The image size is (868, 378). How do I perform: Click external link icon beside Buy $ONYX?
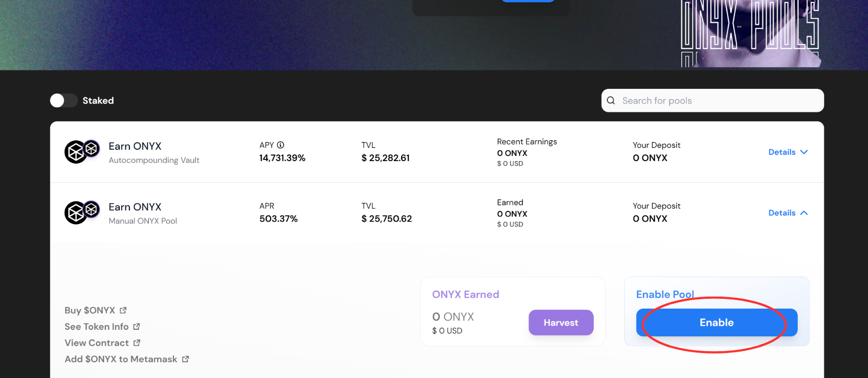click(123, 310)
